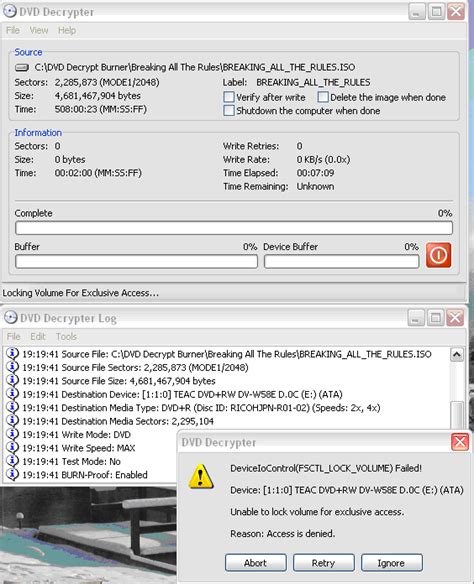The height and width of the screenshot is (584, 474).
Task: Click the Reason: Access is denied message
Action: tap(283, 534)
